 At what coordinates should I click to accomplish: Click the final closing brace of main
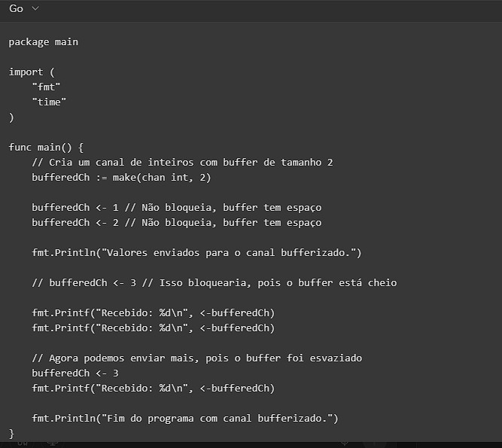click(11, 433)
